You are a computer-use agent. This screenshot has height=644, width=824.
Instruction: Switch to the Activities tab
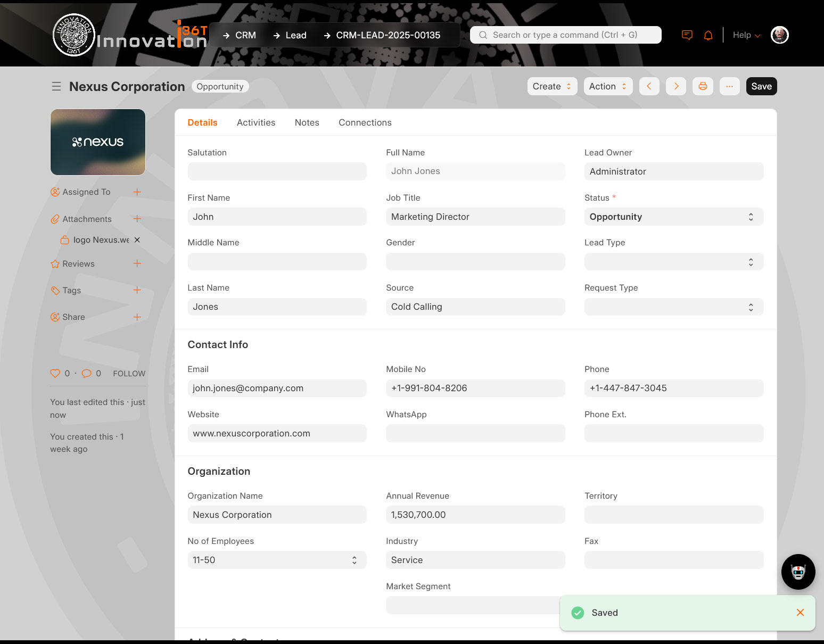(x=256, y=122)
